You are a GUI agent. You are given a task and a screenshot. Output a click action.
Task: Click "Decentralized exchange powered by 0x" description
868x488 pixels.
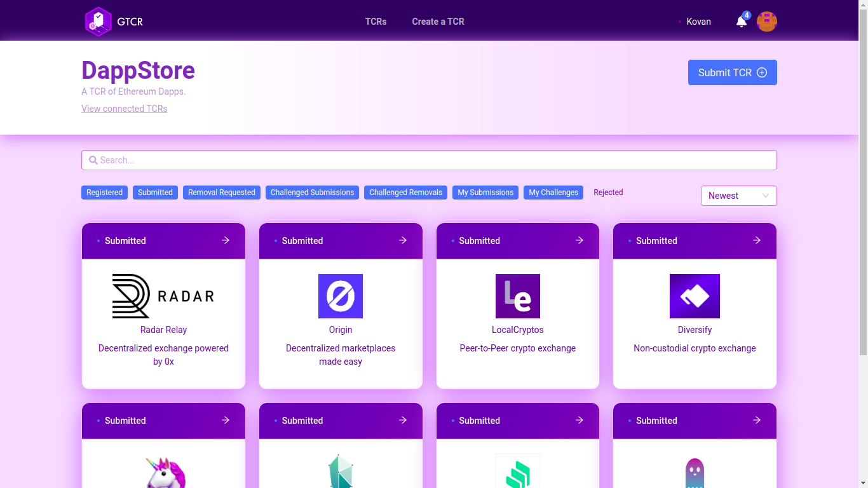coord(163,355)
